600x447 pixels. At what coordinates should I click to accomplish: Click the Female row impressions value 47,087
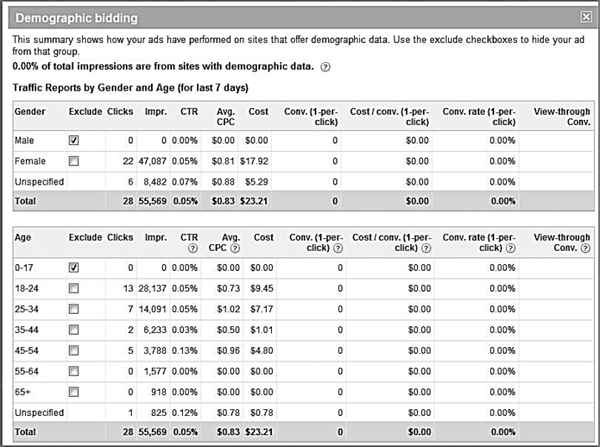(x=152, y=161)
